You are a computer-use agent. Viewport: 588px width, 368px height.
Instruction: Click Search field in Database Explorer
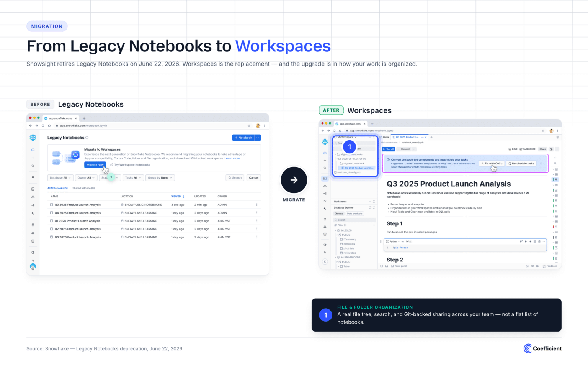(x=354, y=220)
